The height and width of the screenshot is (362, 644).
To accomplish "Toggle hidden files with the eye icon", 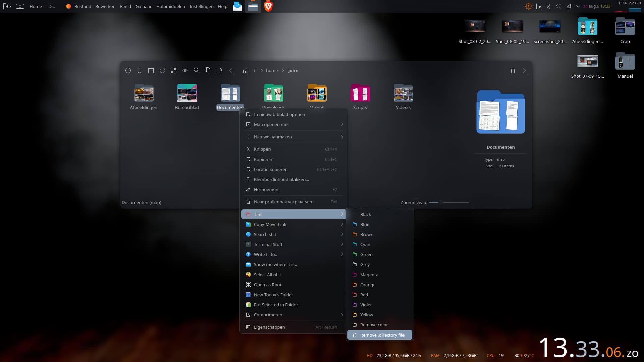I will point(185,70).
